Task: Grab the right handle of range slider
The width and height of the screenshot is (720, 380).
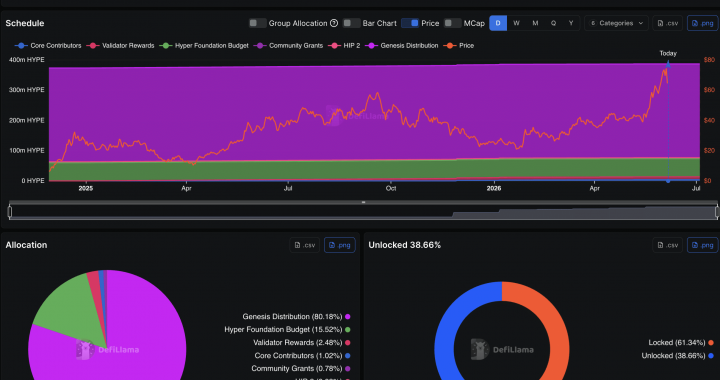Action: tap(717, 211)
